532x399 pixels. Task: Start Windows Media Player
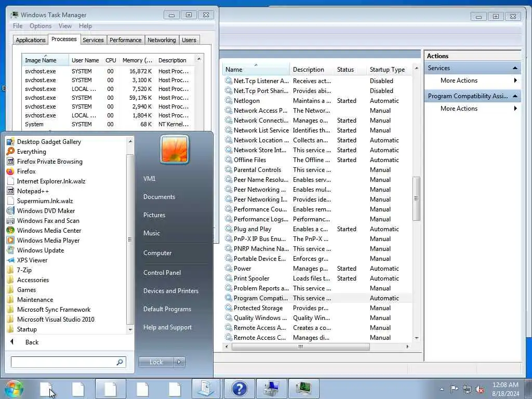[48, 240]
